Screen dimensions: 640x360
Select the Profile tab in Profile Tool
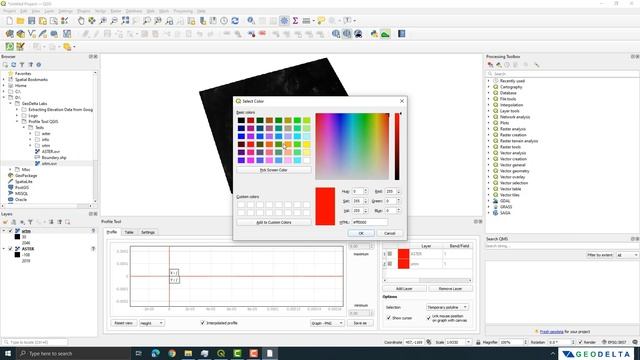[x=112, y=232]
